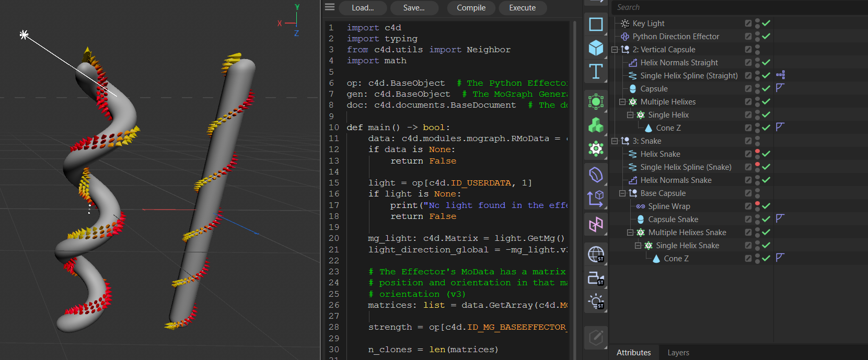Click the Phong tag on Capsule
The image size is (868, 360).
click(x=780, y=88)
